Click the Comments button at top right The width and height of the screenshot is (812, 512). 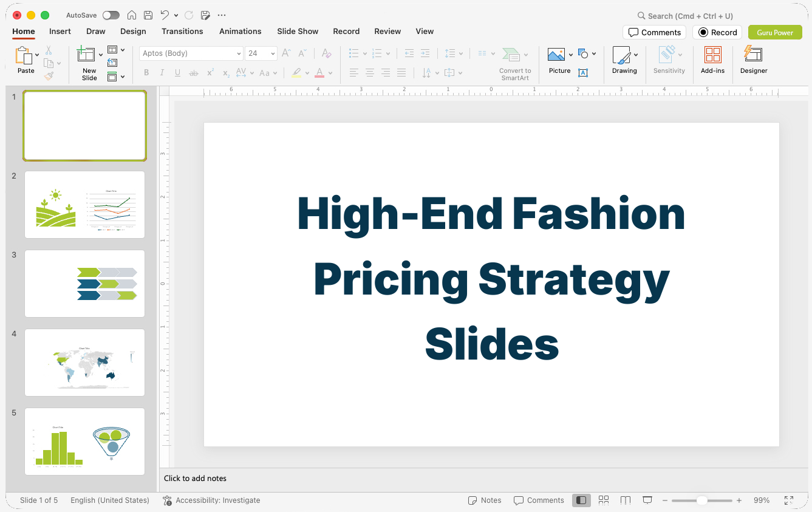click(x=655, y=32)
